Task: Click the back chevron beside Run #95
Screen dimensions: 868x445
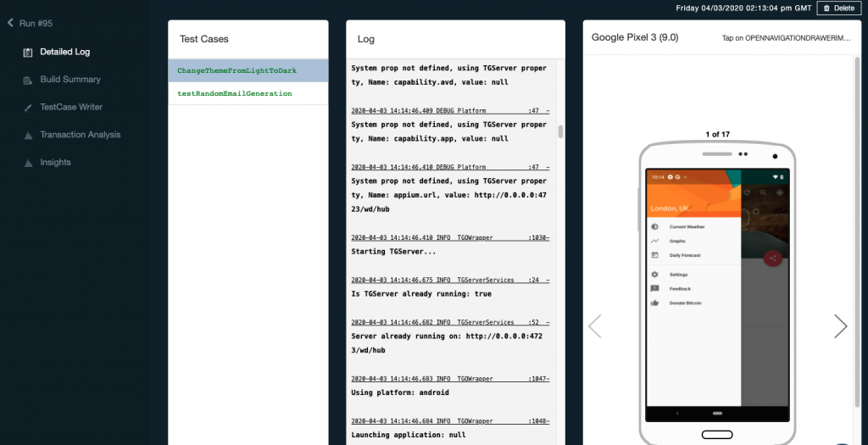Action: [x=11, y=24]
